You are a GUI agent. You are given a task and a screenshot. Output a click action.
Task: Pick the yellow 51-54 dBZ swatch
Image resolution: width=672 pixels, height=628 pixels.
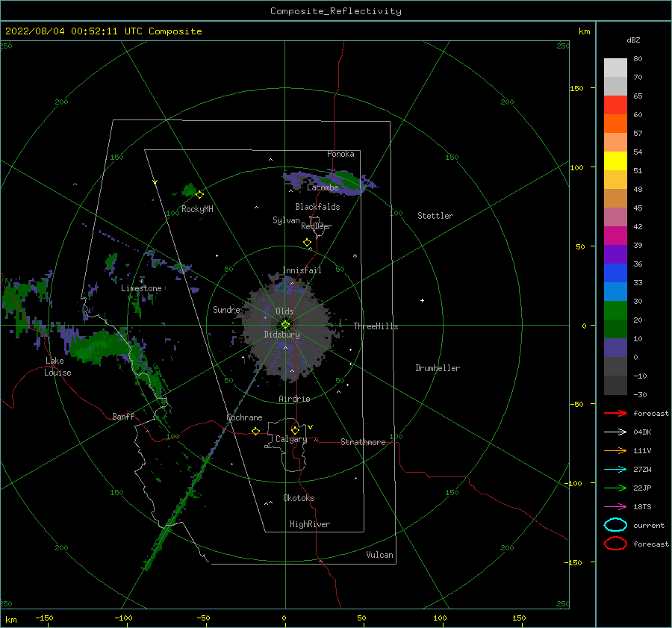tap(615, 161)
